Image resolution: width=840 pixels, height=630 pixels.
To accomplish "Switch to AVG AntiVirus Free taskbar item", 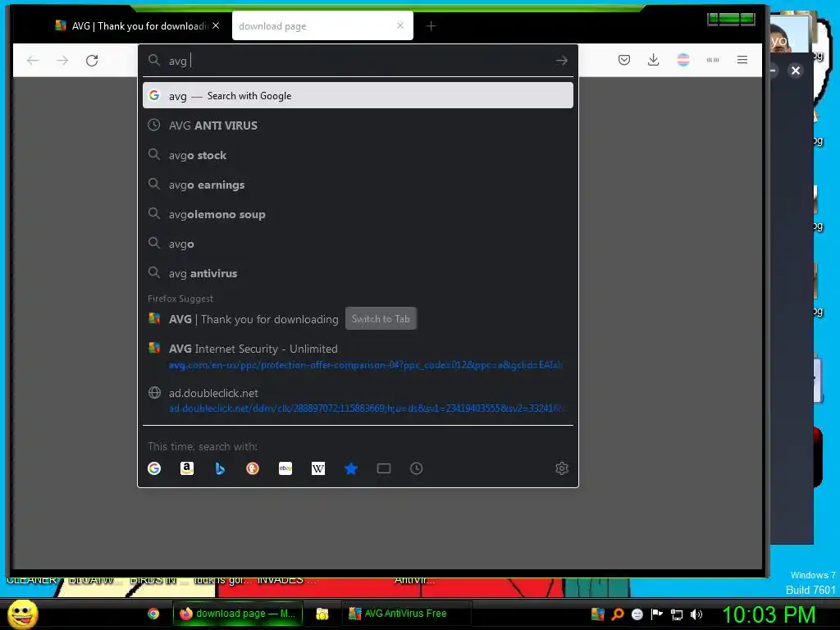I will point(407,614).
